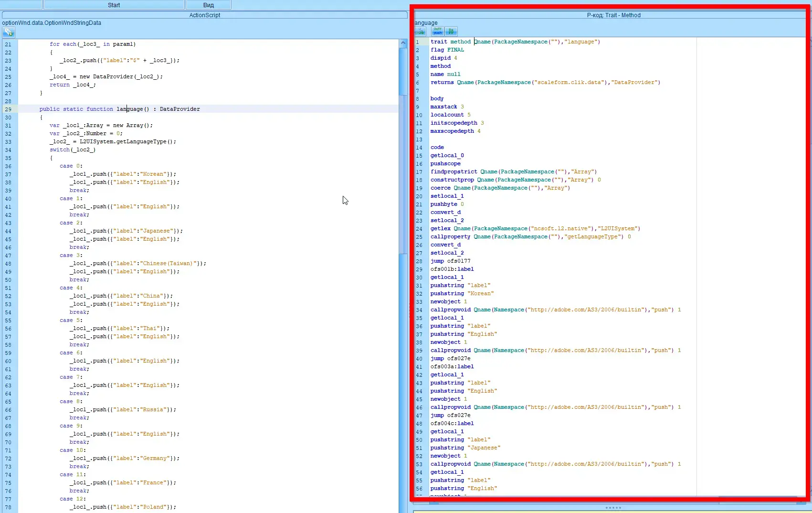Click the 'ofs003a:label' P-code line

click(x=453, y=366)
